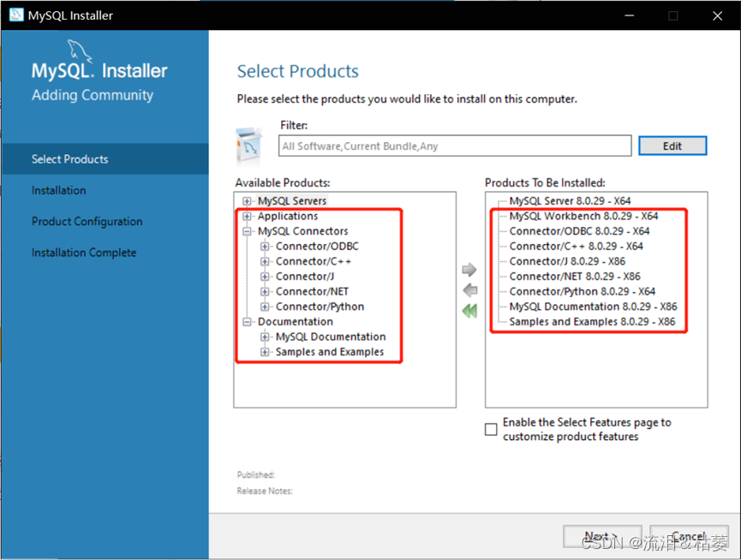Expand the Samples and Examples node
The width and height of the screenshot is (741, 560).
[265, 352]
